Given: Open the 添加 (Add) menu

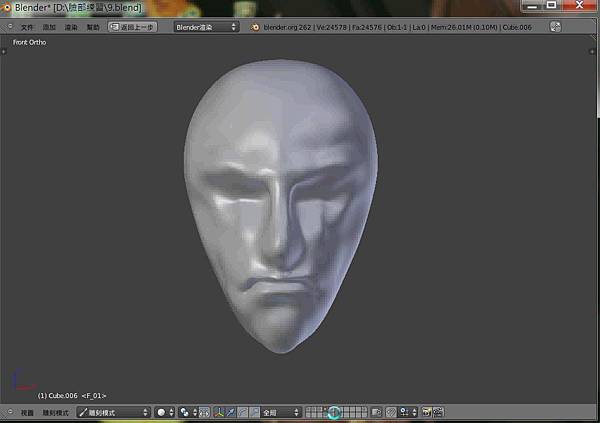Looking at the screenshot, I should 50,27.
